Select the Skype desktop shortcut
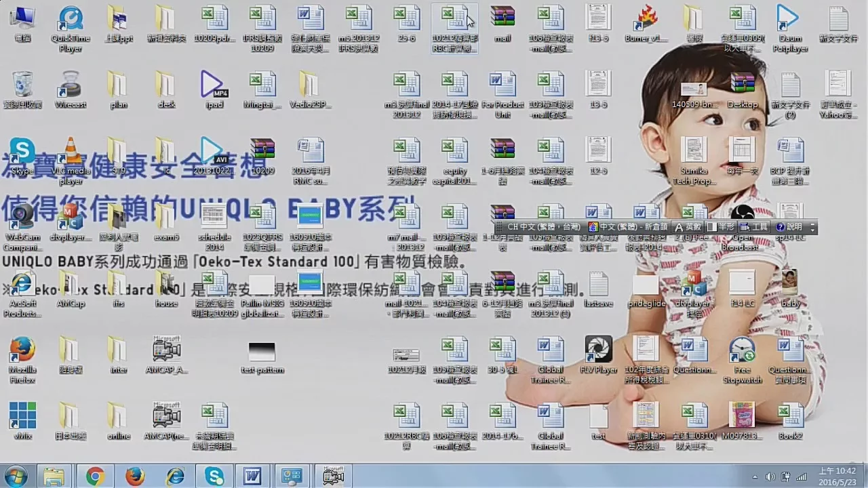Viewport: 868px width, 488px height. [22, 155]
